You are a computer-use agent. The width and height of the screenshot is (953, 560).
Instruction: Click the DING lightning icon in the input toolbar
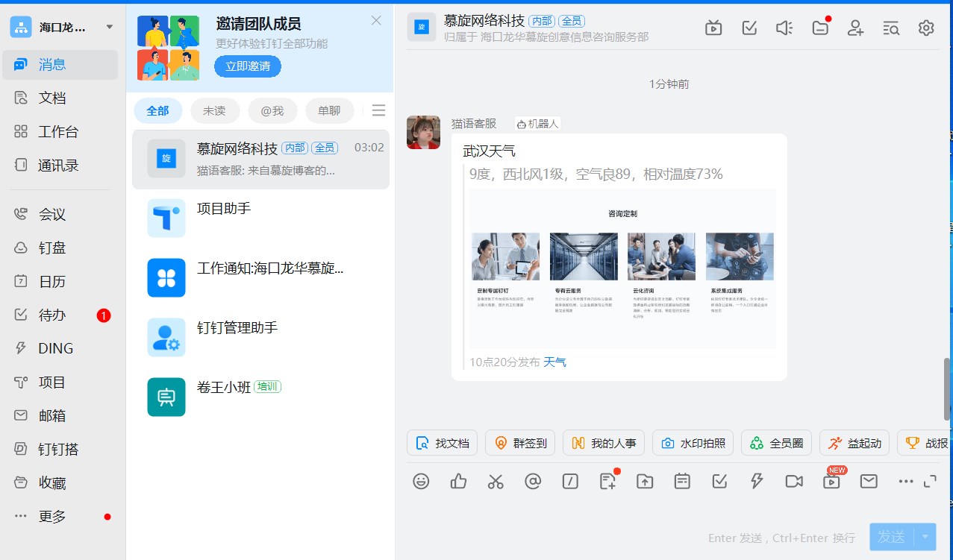click(757, 482)
